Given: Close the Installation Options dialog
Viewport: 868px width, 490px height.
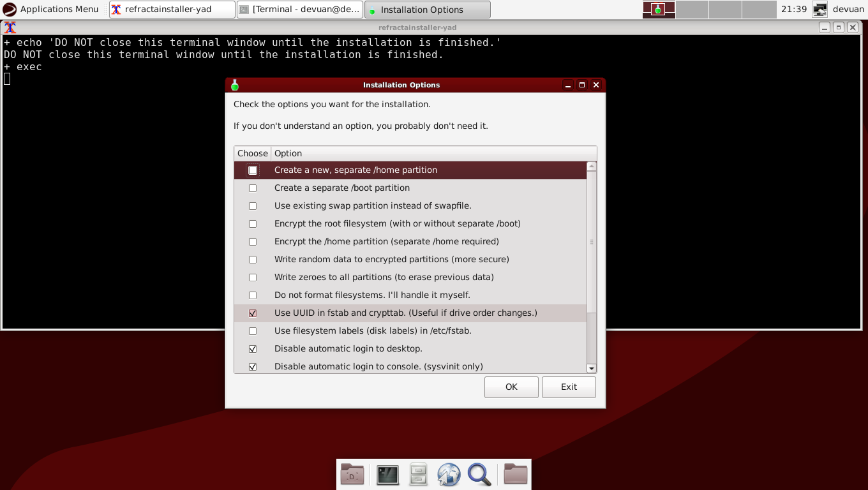Looking at the screenshot, I should coord(596,85).
